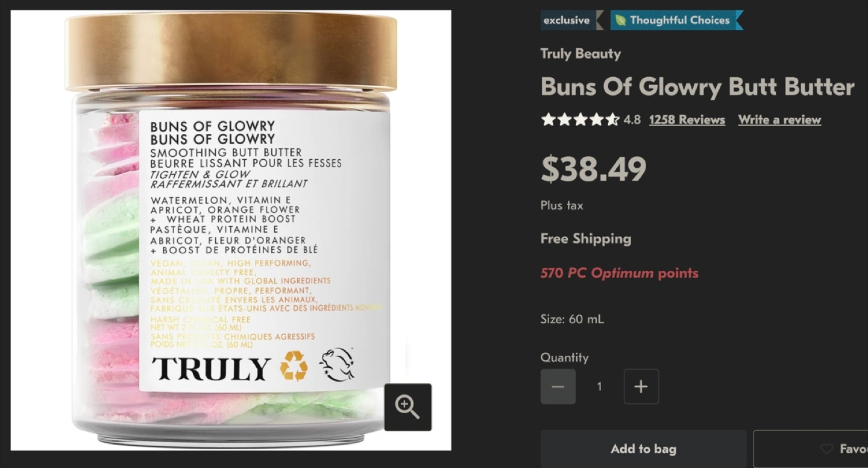This screenshot has height=468, width=868.
Task: Click the exclusive badge label
Action: 567,21
